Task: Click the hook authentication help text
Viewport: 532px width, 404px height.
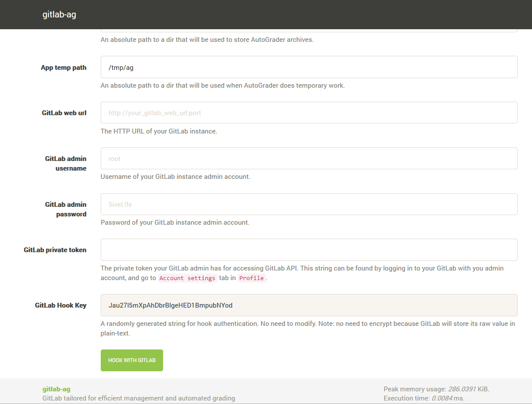Action: click(x=308, y=329)
